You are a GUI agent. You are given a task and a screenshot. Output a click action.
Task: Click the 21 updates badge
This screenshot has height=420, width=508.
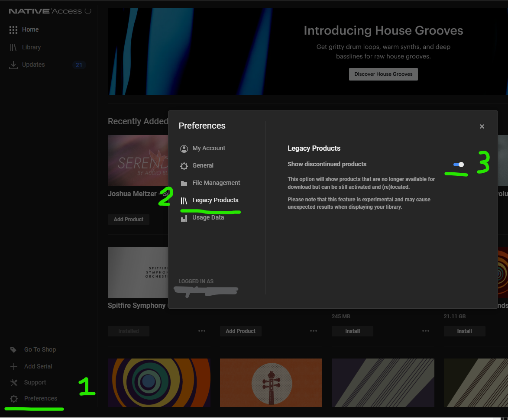[79, 65]
